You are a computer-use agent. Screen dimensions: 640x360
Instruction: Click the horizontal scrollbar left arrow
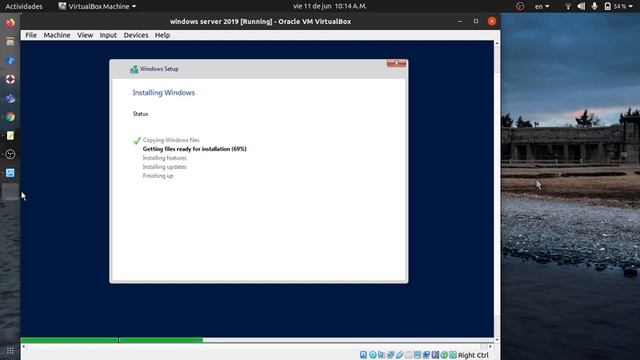[x=24, y=347]
